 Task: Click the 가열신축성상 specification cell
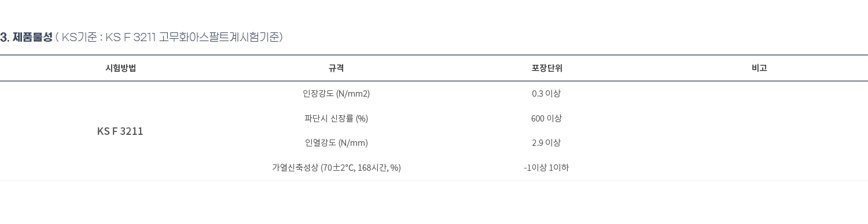pyautogui.click(x=336, y=168)
